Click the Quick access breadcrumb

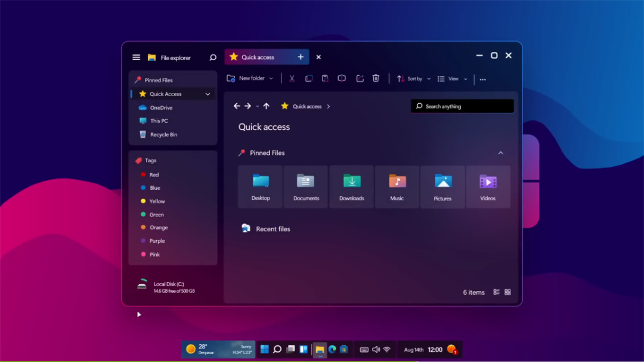coord(307,106)
